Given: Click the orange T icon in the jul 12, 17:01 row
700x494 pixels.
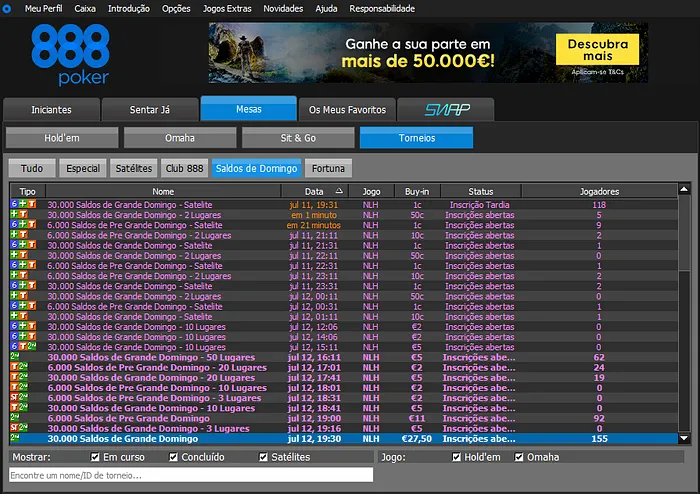Looking at the screenshot, I should [14, 367].
